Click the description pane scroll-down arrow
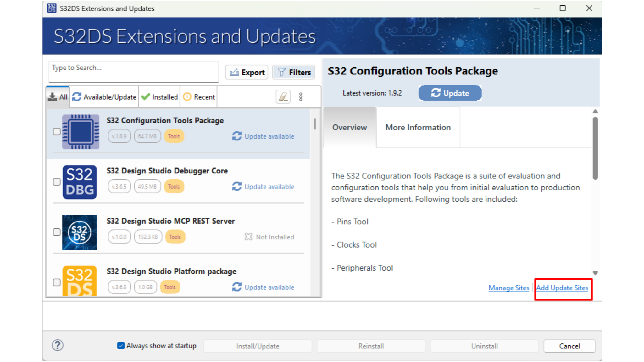 595,273
